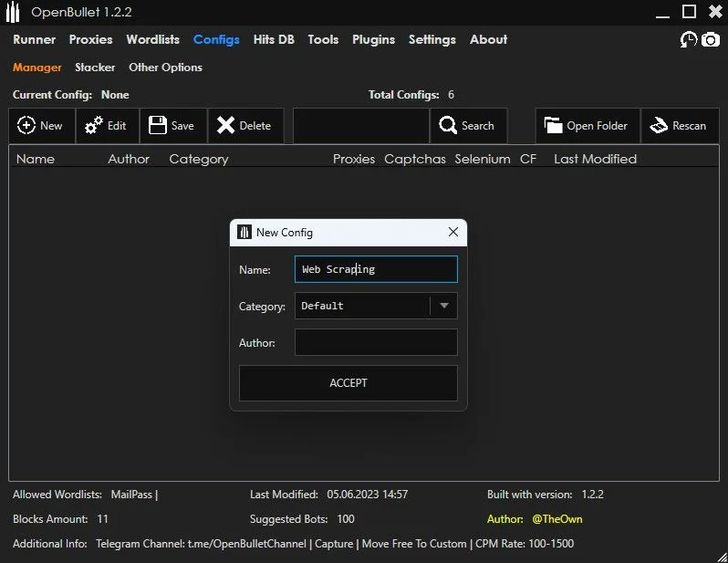Sort by the Category column header
Viewport: 728px width, 563px height.
click(199, 160)
